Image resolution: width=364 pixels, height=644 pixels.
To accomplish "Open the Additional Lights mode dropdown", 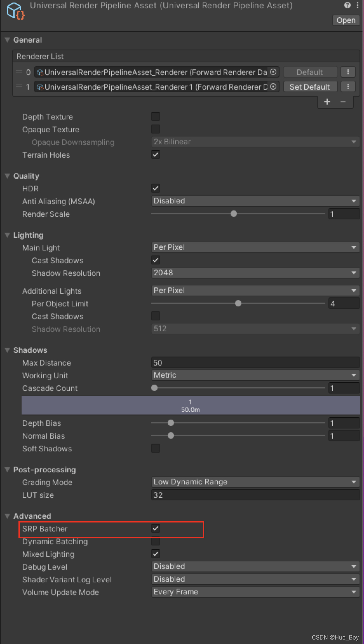I will click(x=255, y=291).
